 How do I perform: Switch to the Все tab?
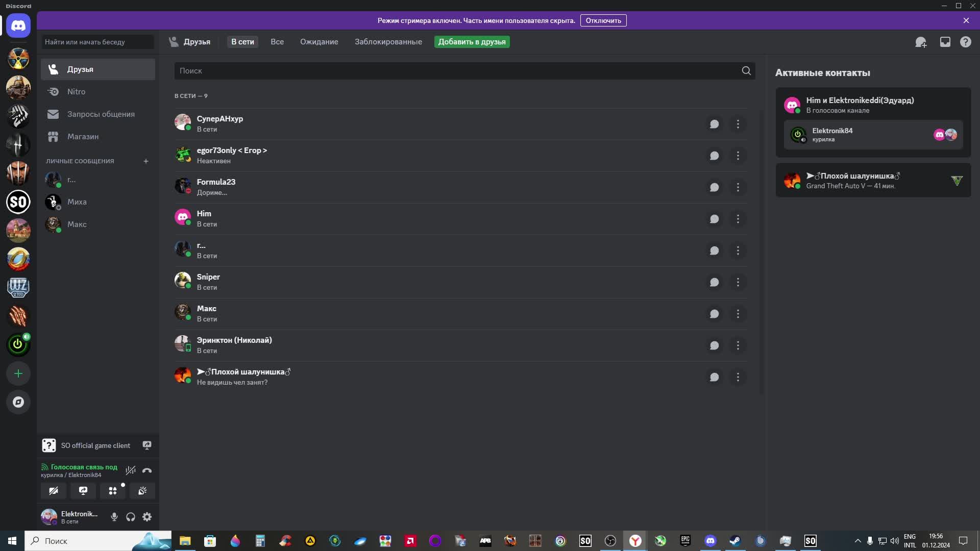click(x=277, y=42)
